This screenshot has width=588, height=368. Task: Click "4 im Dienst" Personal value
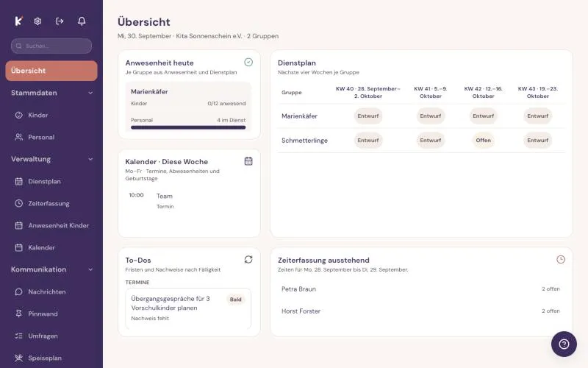point(231,120)
